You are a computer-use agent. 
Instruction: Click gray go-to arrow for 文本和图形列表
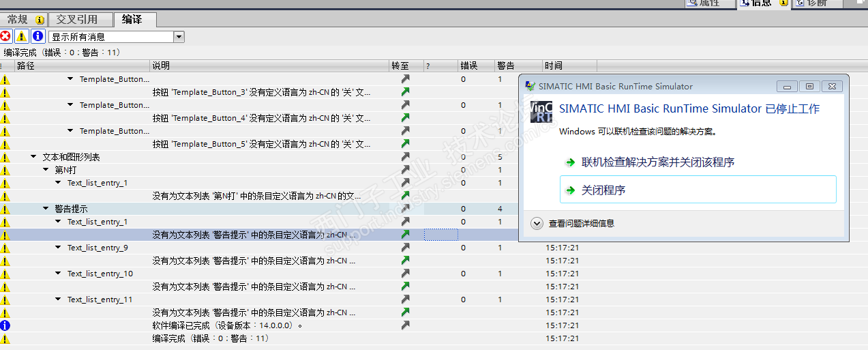tap(406, 157)
